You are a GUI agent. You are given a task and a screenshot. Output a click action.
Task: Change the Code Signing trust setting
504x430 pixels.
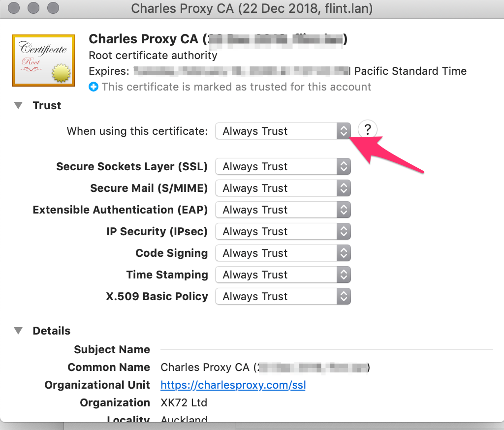coord(283,253)
